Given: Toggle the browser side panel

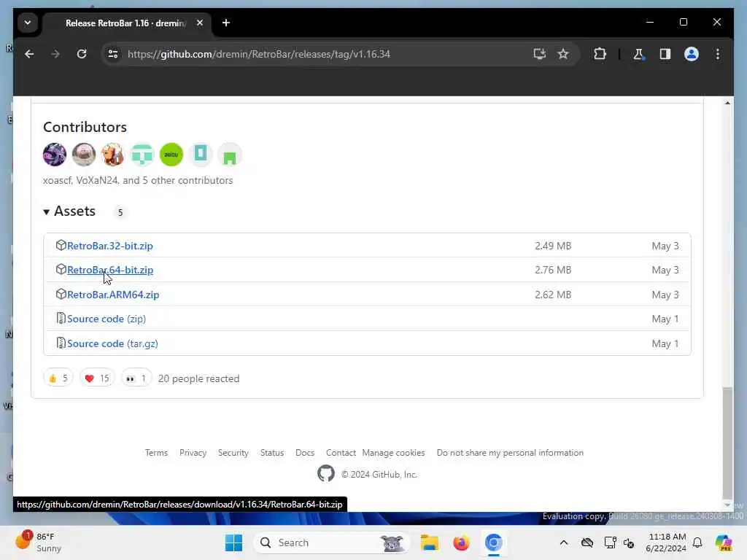Looking at the screenshot, I should (665, 54).
